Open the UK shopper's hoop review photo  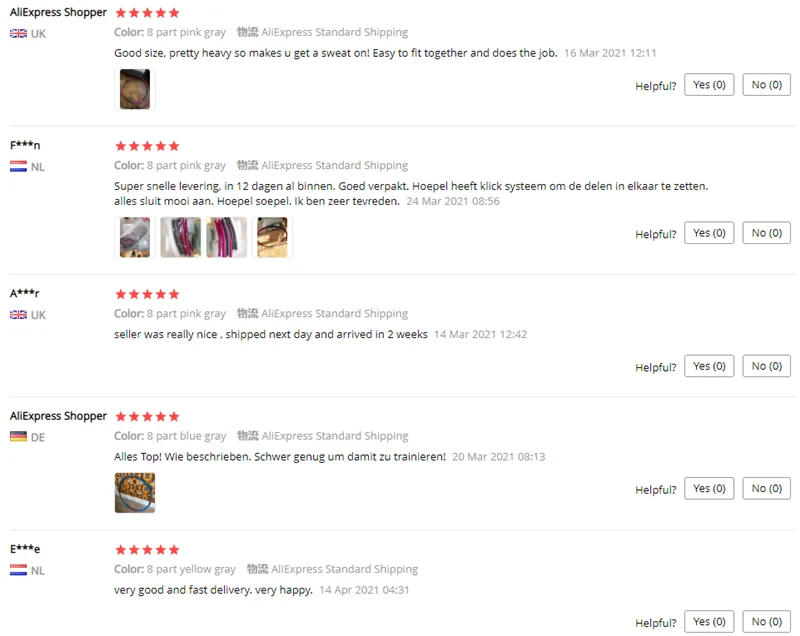tap(135, 89)
